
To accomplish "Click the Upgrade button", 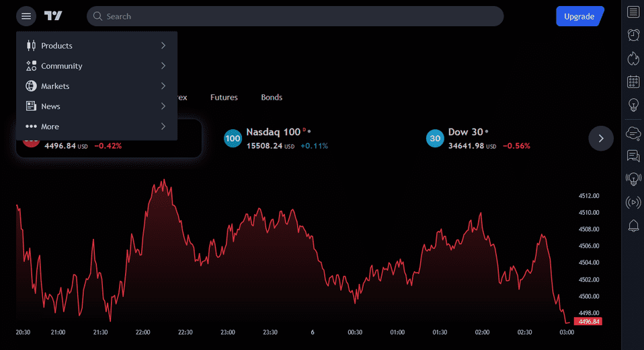I will [x=579, y=16].
